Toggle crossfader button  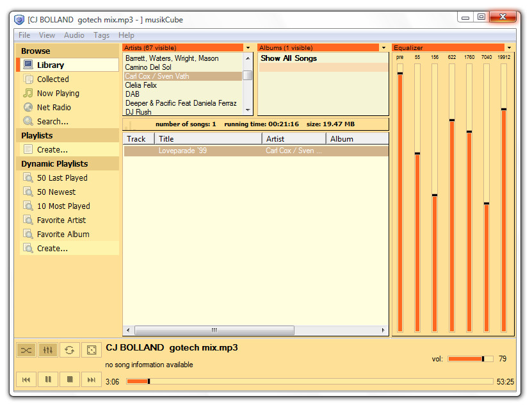tap(26, 350)
